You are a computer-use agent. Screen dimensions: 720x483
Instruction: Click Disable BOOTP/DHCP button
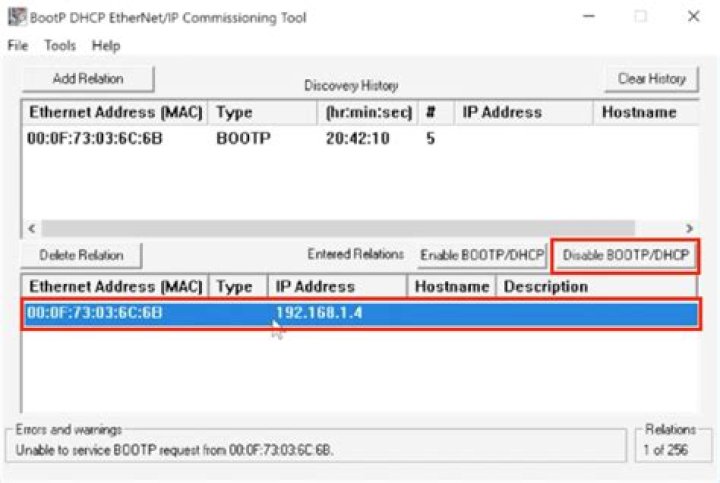click(625, 255)
